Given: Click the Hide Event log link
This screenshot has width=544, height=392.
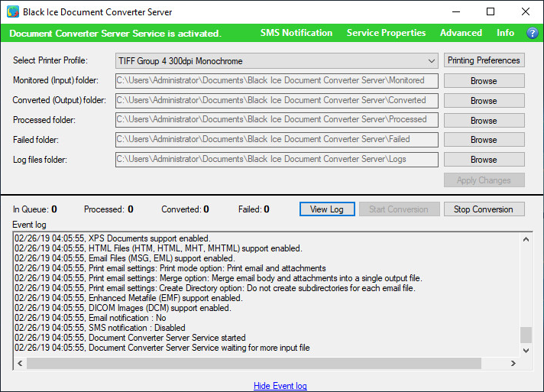Looking at the screenshot, I should click(x=280, y=386).
